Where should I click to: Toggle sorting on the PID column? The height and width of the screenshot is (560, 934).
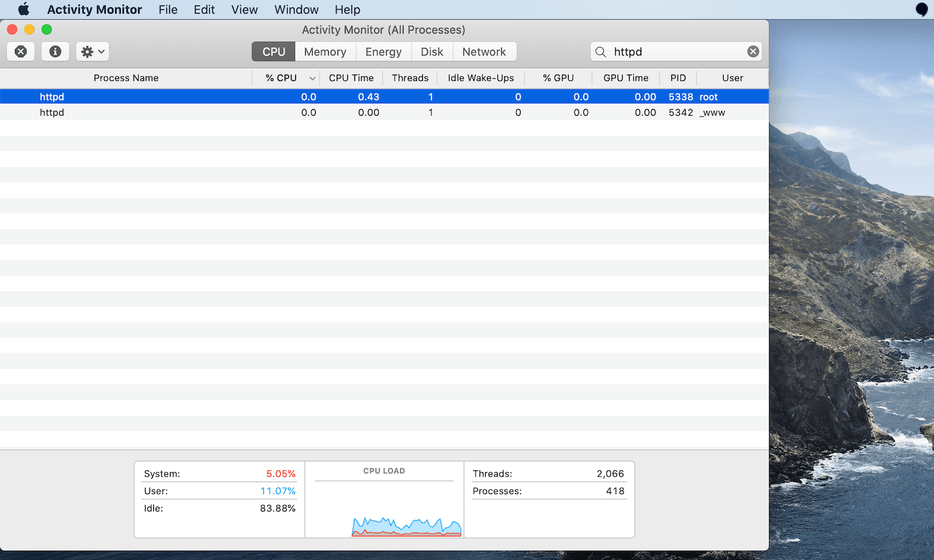pos(678,78)
